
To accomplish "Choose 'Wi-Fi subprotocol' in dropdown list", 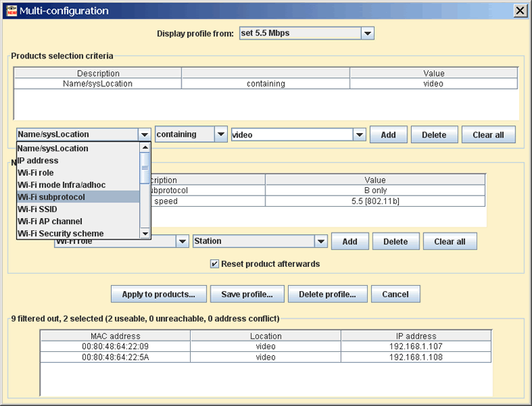I will pos(78,197).
